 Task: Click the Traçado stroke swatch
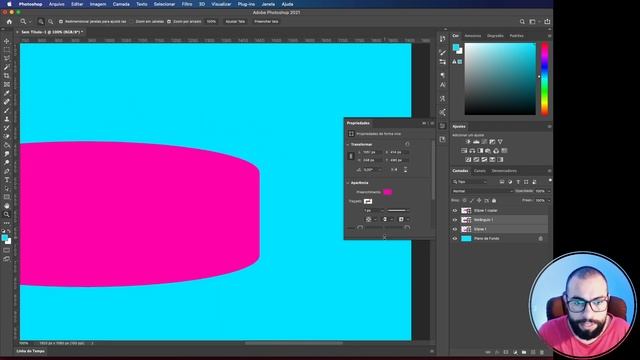[368, 201]
